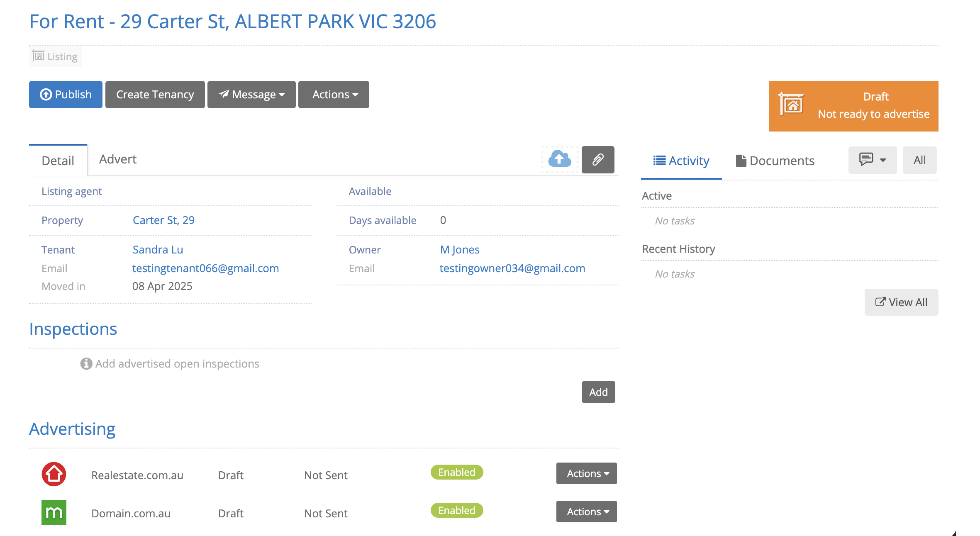The image size is (980, 536).
Task: Click the Domain.com.au green logo
Action: (54, 512)
